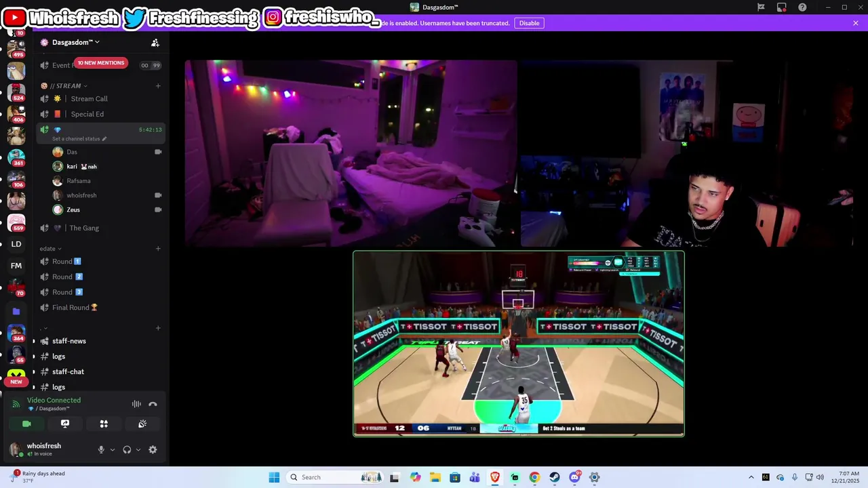
Task: Collapse the edate category
Action: [50, 249]
